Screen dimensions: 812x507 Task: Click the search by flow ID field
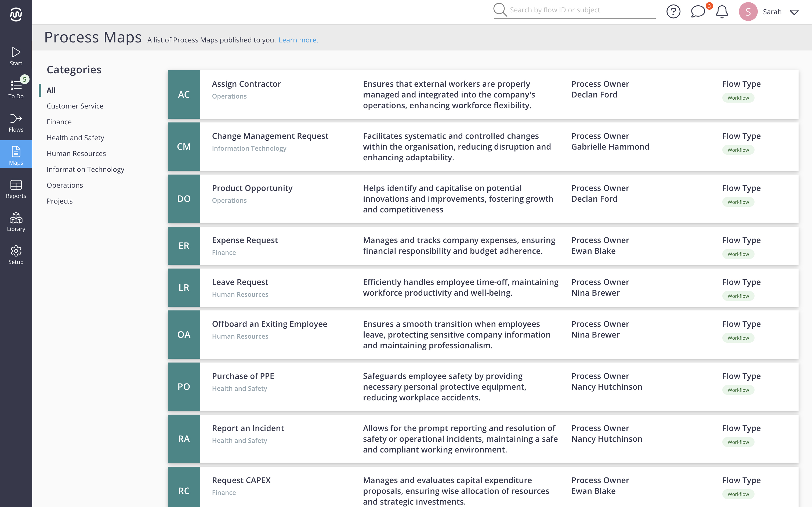[581, 10]
